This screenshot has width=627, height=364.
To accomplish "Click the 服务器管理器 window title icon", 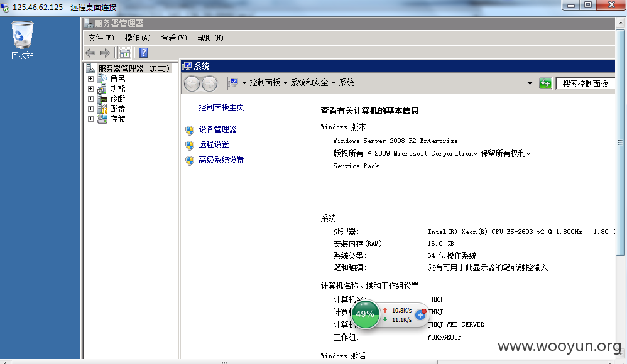I will 89,23.
